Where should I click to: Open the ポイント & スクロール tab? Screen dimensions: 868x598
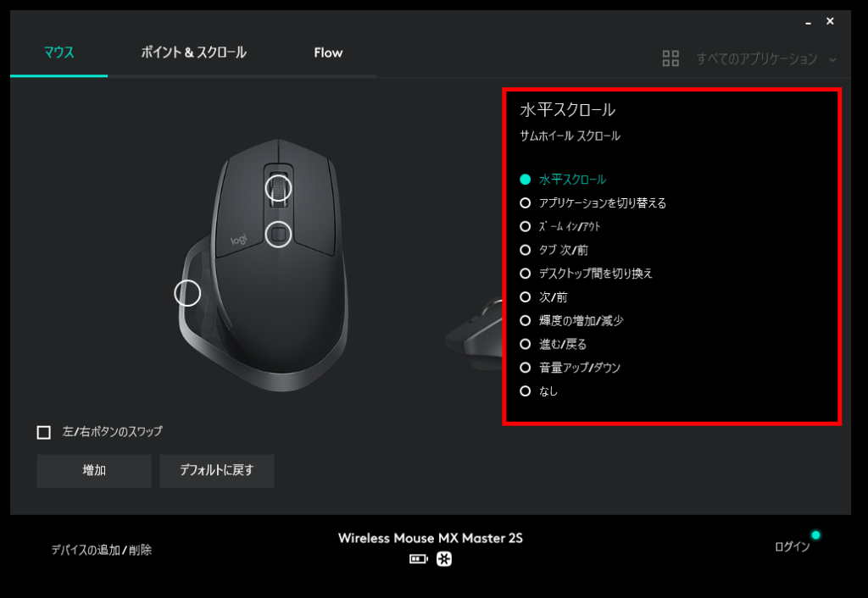[x=193, y=53]
